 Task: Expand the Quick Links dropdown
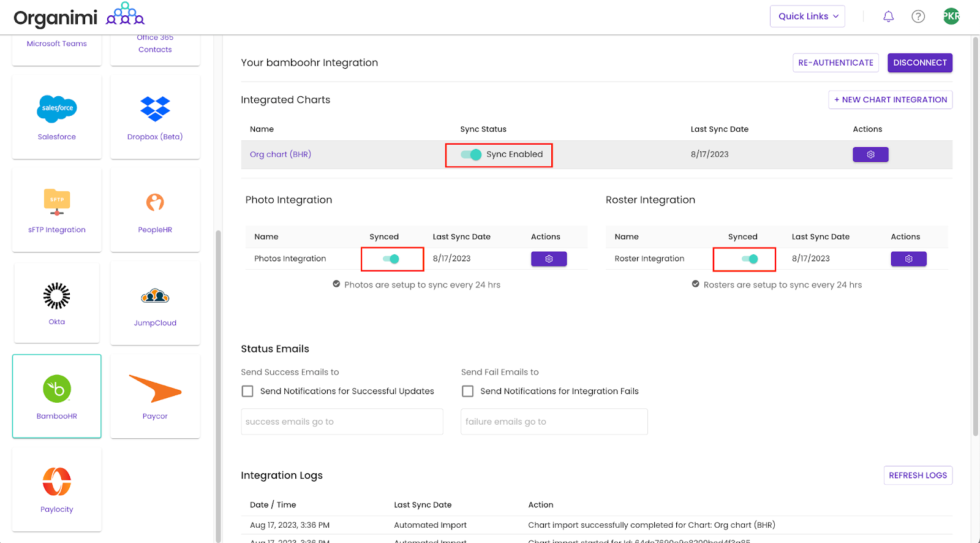(x=807, y=17)
